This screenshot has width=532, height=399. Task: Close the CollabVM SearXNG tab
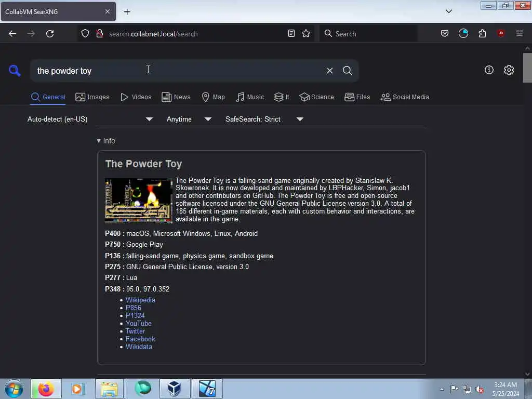(x=108, y=11)
